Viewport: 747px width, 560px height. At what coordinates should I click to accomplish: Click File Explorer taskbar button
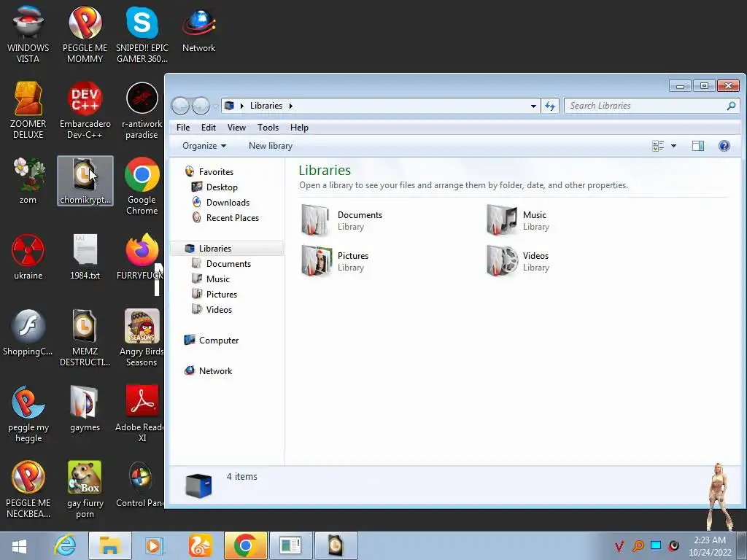pos(109,545)
